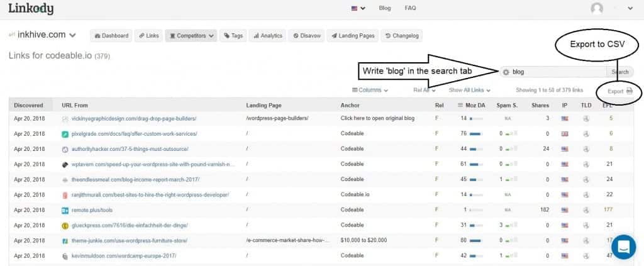Open the chat support bubble
644x266 pixels.
[623, 247]
